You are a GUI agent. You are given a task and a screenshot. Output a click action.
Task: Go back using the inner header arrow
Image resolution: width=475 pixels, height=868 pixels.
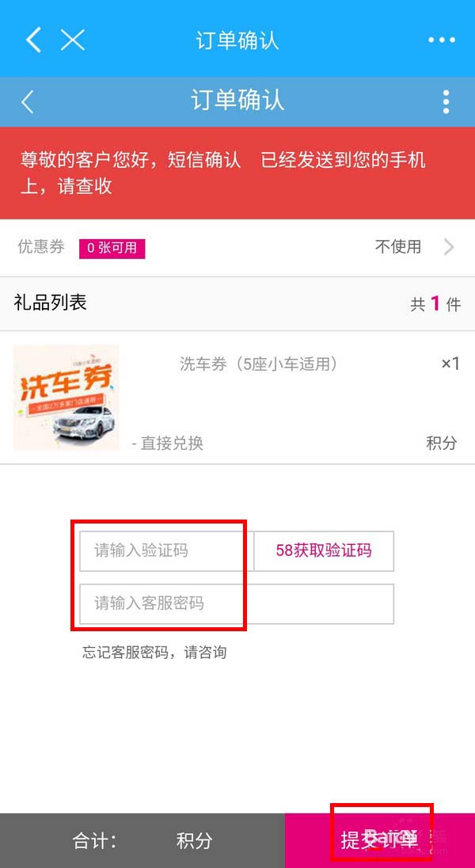point(28,101)
